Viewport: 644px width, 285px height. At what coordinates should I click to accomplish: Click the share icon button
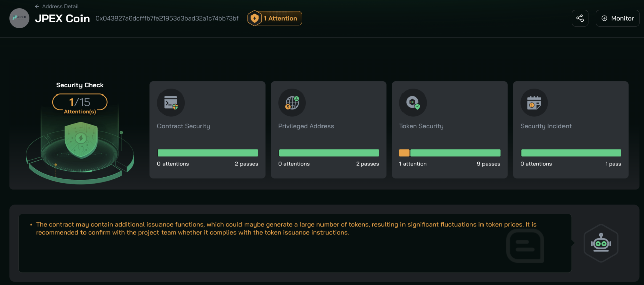pyautogui.click(x=580, y=18)
